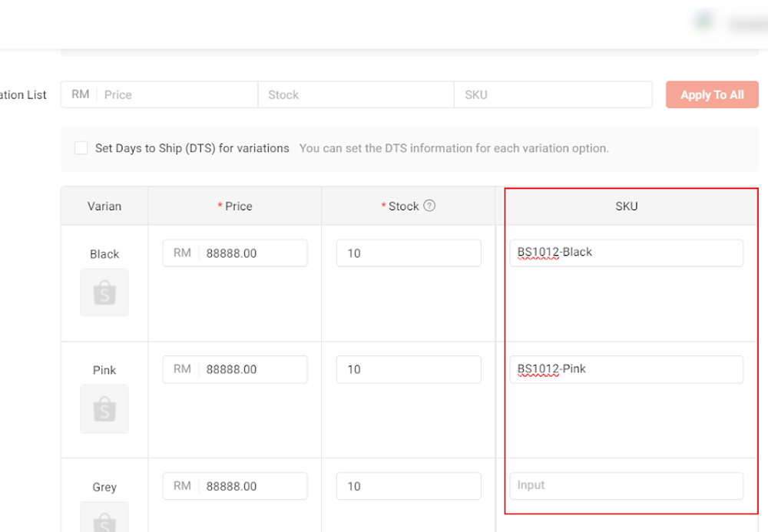Edit the Pink variation price field
Viewport: 768px width, 532px height.
[253, 369]
